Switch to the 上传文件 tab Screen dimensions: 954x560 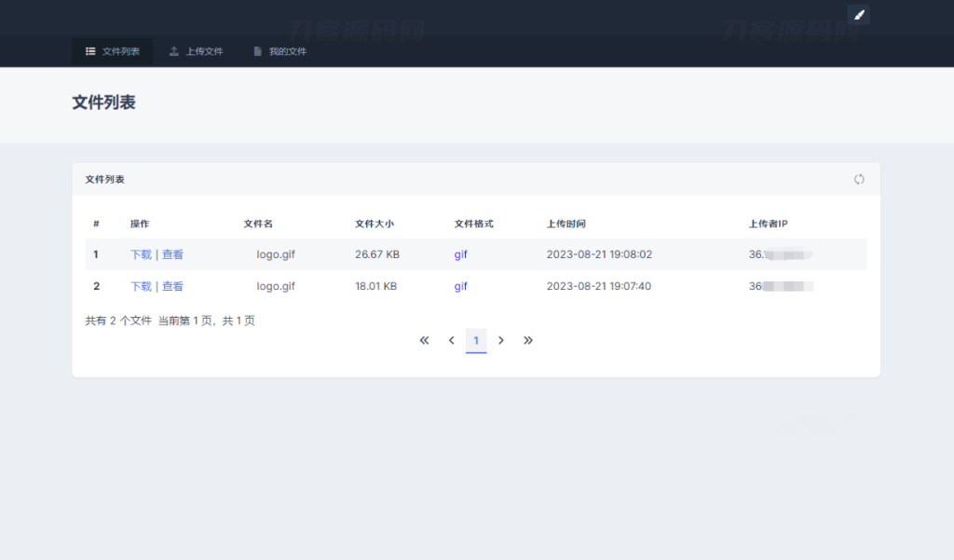pos(197,51)
